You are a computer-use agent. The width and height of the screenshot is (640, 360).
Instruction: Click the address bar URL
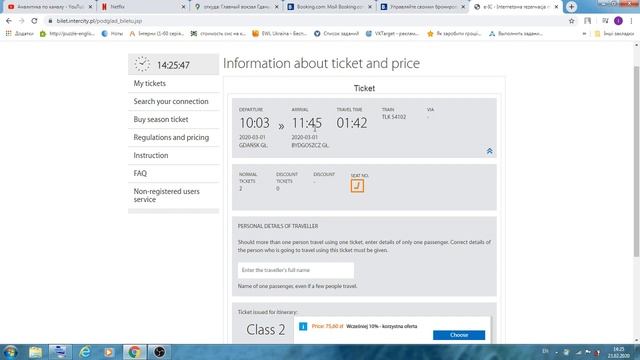point(99,21)
